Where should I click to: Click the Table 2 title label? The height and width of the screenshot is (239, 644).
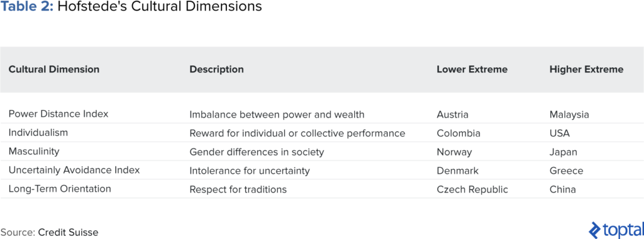[28, 6]
